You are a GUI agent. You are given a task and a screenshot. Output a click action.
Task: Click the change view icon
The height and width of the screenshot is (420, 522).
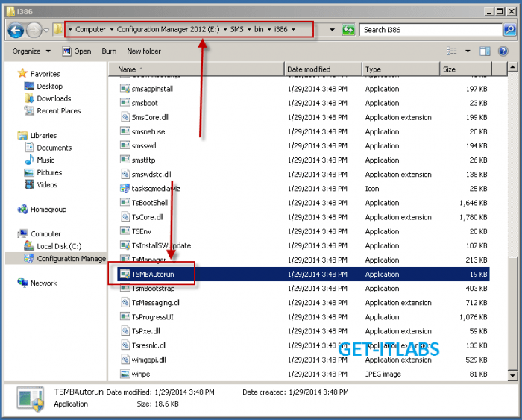[451, 51]
